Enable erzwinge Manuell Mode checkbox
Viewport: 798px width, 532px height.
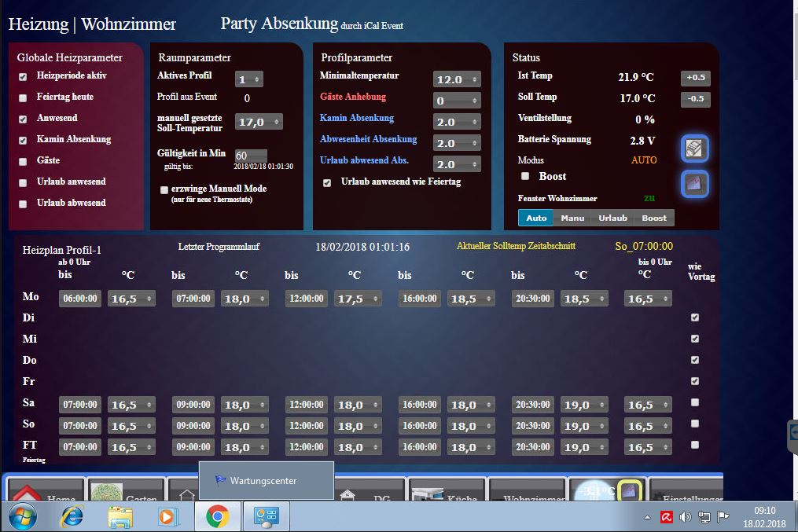coord(164,190)
